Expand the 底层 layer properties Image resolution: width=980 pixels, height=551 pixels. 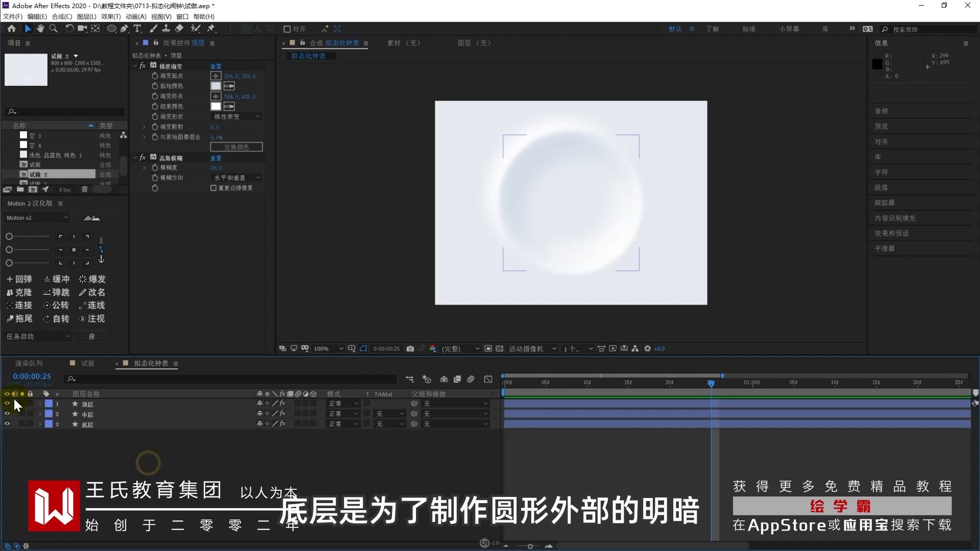click(40, 424)
